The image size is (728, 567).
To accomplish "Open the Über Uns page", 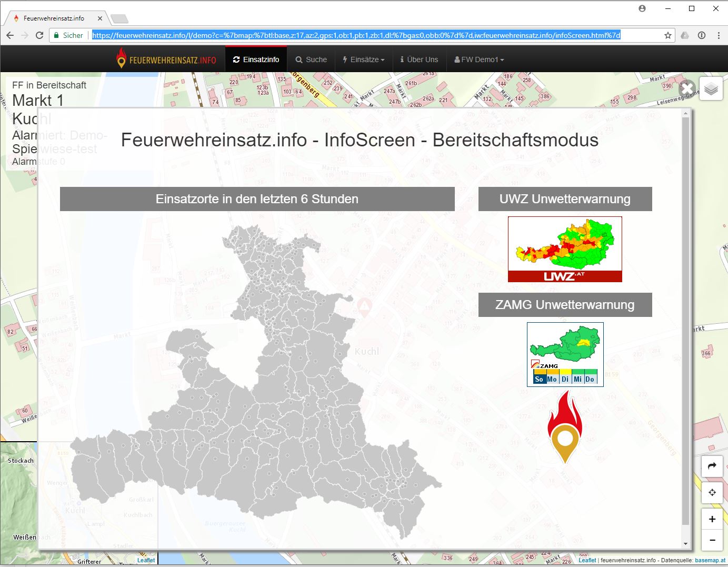I will pos(419,59).
